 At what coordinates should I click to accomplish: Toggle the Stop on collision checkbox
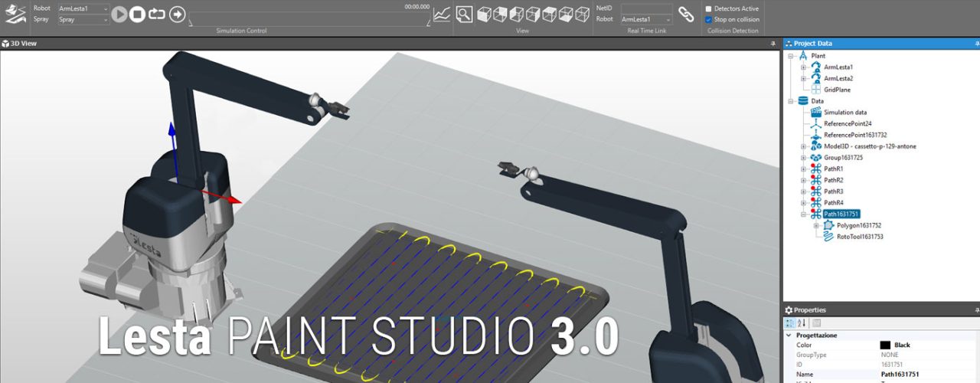(x=708, y=19)
